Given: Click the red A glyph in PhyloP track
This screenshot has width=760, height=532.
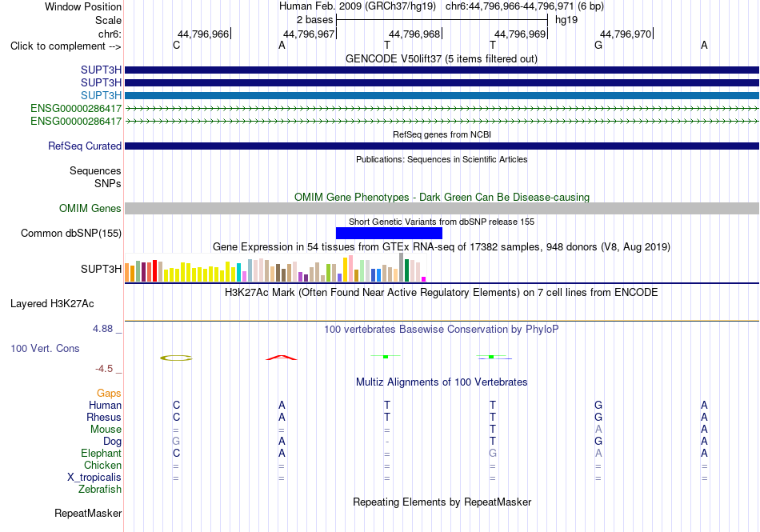Looking at the screenshot, I should [282, 358].
